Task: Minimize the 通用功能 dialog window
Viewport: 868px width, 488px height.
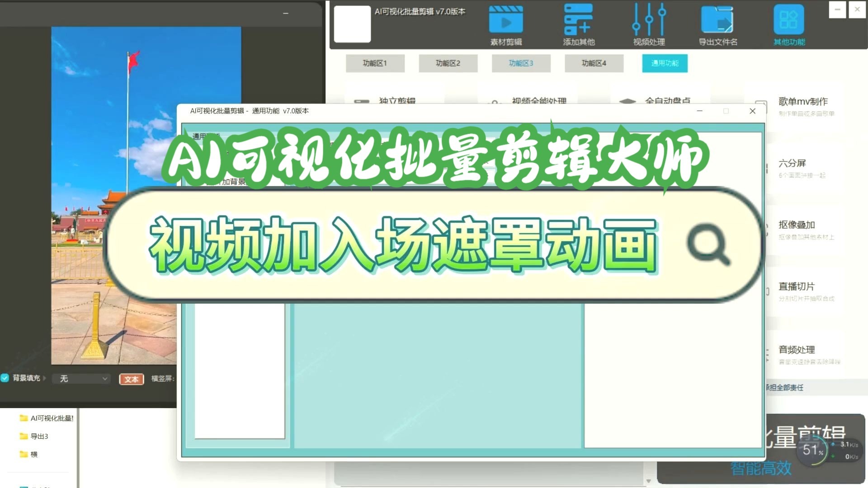Action: pos(699,111)
